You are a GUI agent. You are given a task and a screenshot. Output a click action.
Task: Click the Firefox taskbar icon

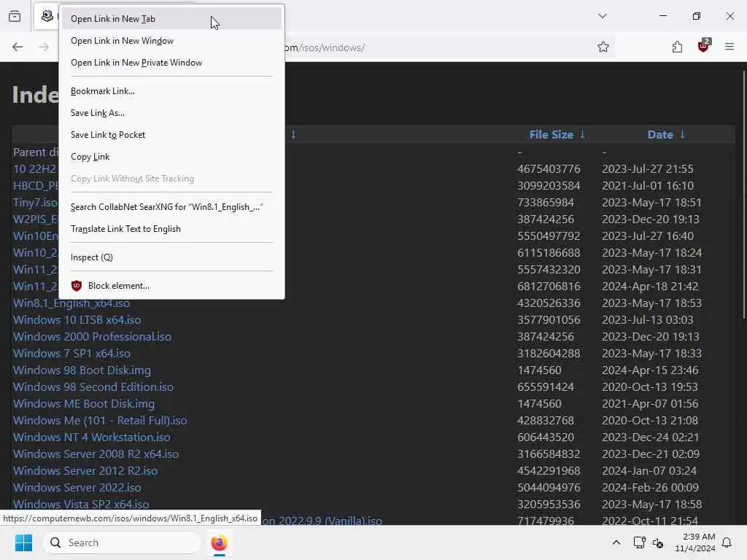[x=219, y=542]
